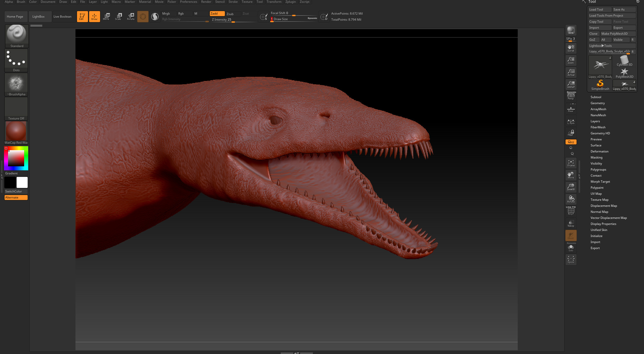This screenshot has width=644, height=354.
Task: Click the Texture Off slot
Action: coord(16,109)
